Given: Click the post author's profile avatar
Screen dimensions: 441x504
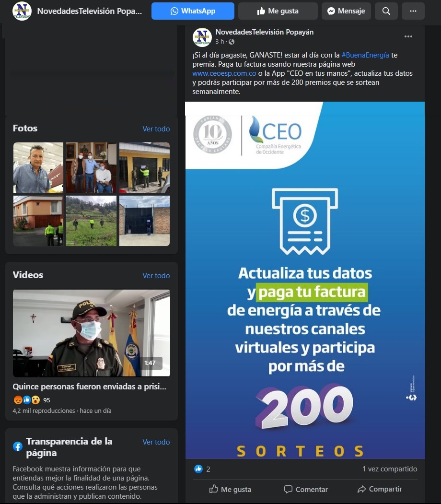Looking at the screenshot, I should click(202, 37).
